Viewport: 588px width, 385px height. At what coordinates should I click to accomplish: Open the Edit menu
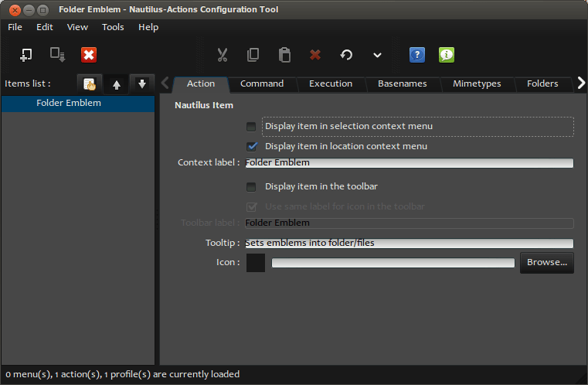(x=45, y=27)
